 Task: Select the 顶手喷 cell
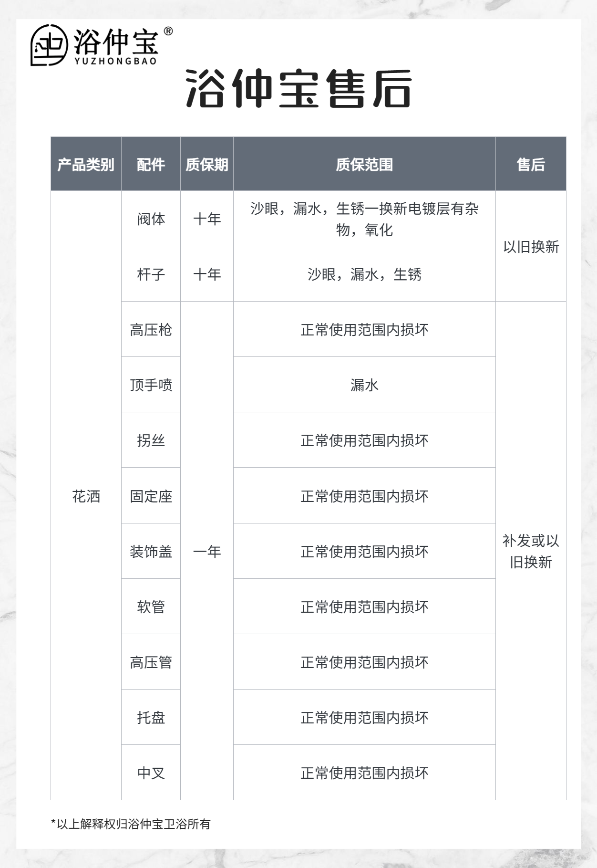click(151, 385)
